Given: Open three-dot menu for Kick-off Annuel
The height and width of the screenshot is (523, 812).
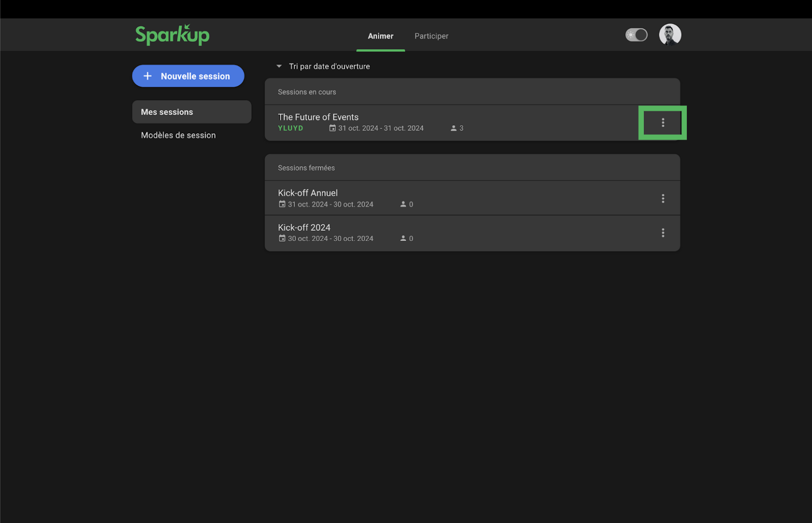Looking at the screenshot, I should point(662,198).
